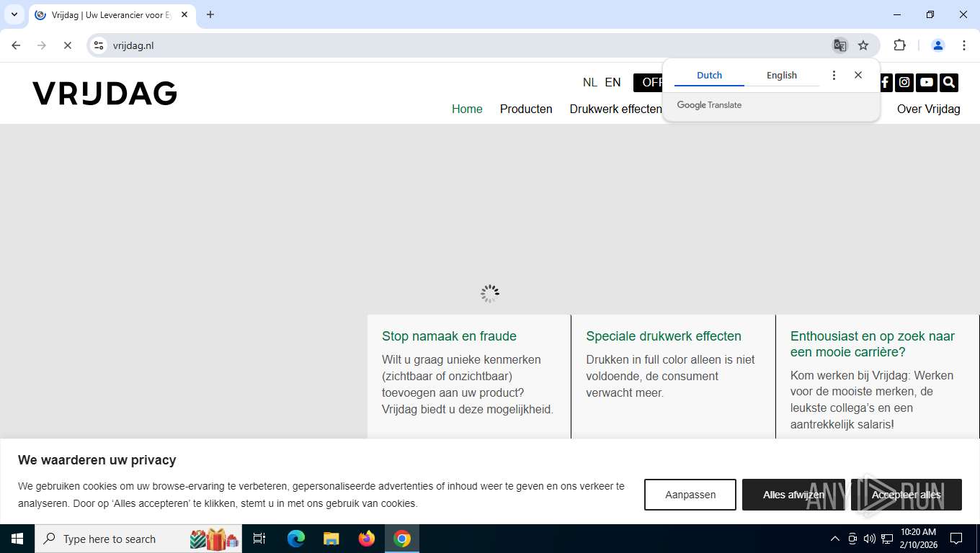980x553 pixels.
Task: Open the Windows Start menu
Action: (x=17, y=539)
